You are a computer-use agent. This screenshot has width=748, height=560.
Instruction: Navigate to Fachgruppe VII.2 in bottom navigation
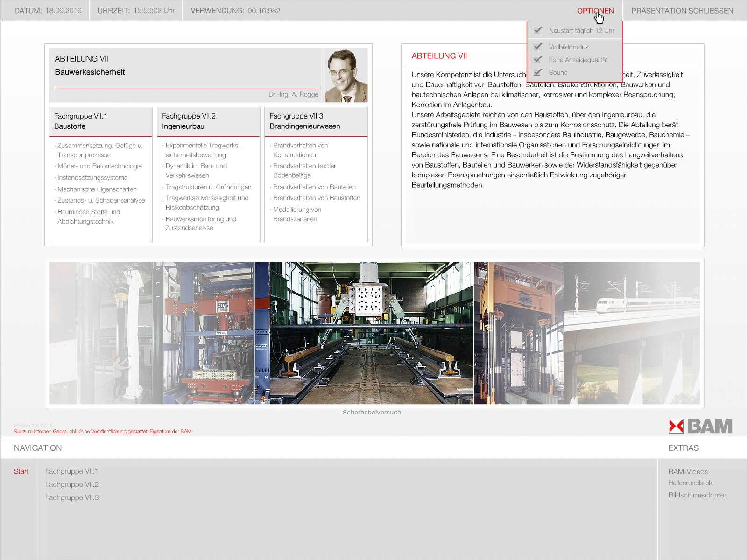[x=72, y=484]
